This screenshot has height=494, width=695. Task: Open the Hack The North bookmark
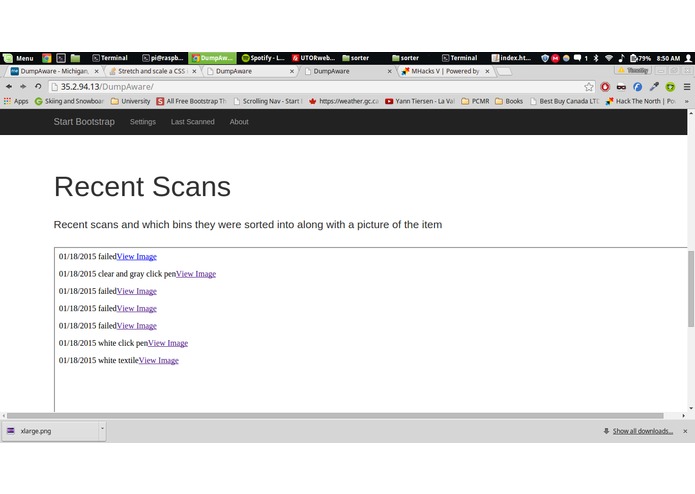[x=640, y=101]
